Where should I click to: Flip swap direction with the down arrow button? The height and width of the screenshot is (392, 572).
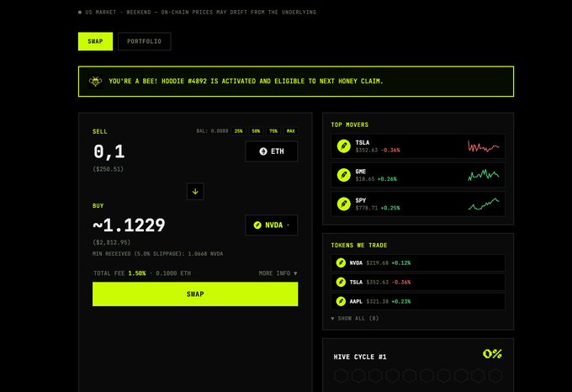coord(195,192)
